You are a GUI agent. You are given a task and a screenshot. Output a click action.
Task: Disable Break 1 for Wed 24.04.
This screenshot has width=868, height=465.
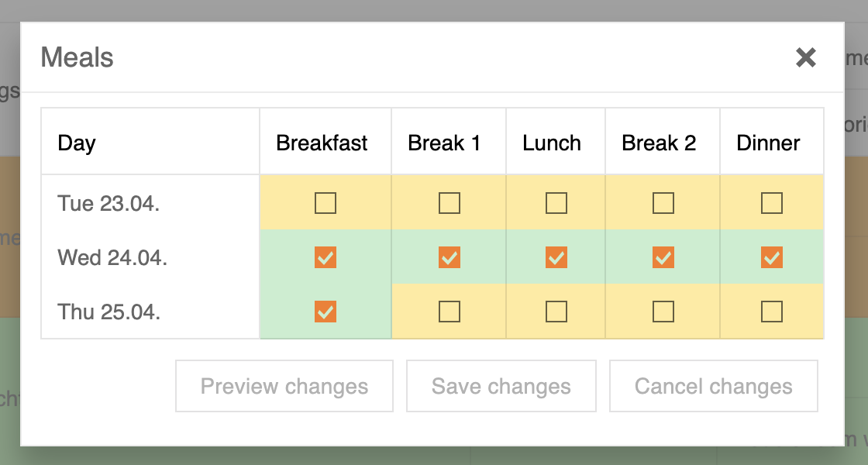click(x=449, y=257)
